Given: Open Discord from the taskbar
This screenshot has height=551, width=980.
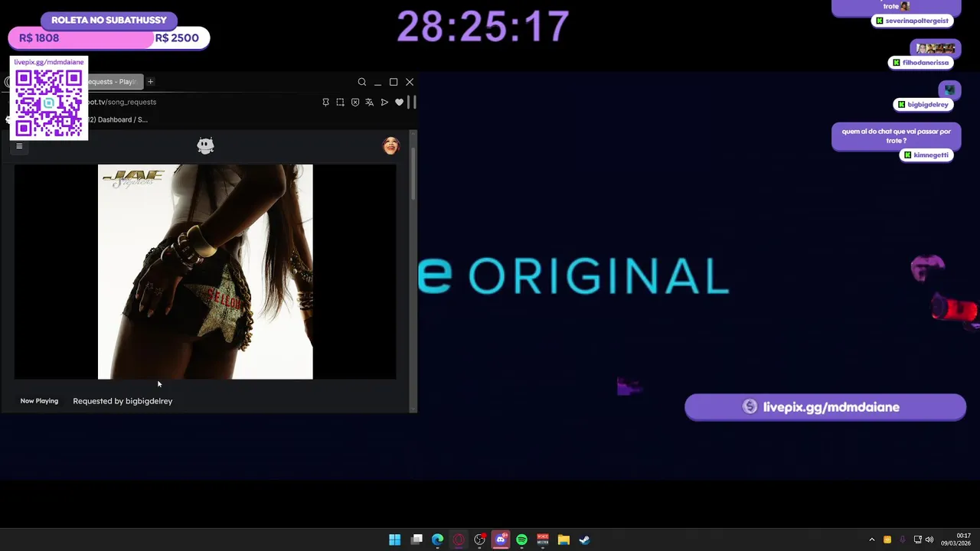Looking at the screenshot, I should (501, 540).
